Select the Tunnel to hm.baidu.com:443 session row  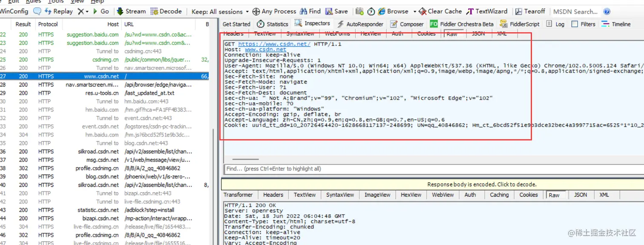coord(104,101)
